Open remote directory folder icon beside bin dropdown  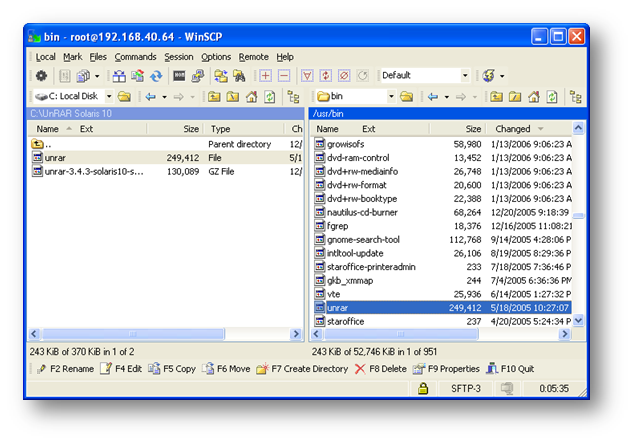click(407, 97)
